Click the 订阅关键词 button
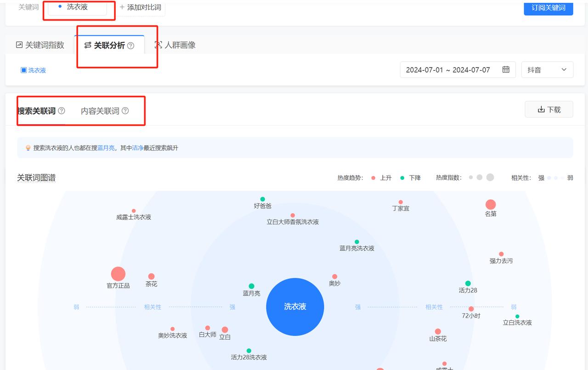This screenshot has width=588, height=370. 548,9
